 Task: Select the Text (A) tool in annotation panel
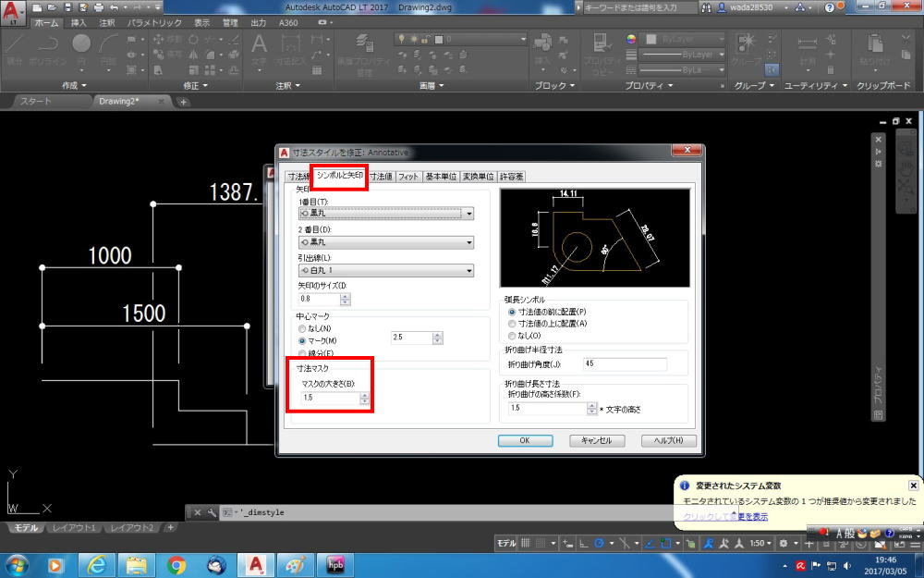pyautogui.click(x=260, y=50)
